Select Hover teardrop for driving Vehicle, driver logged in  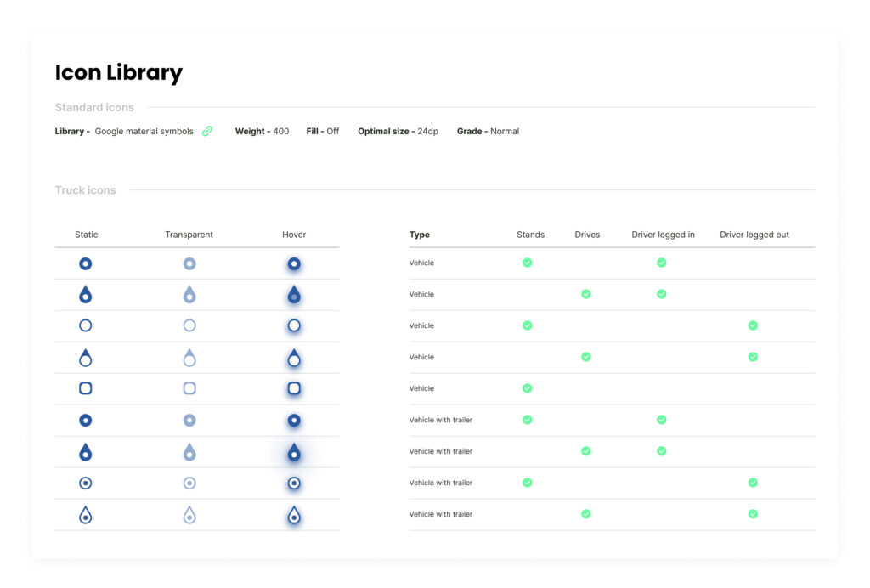294,295
